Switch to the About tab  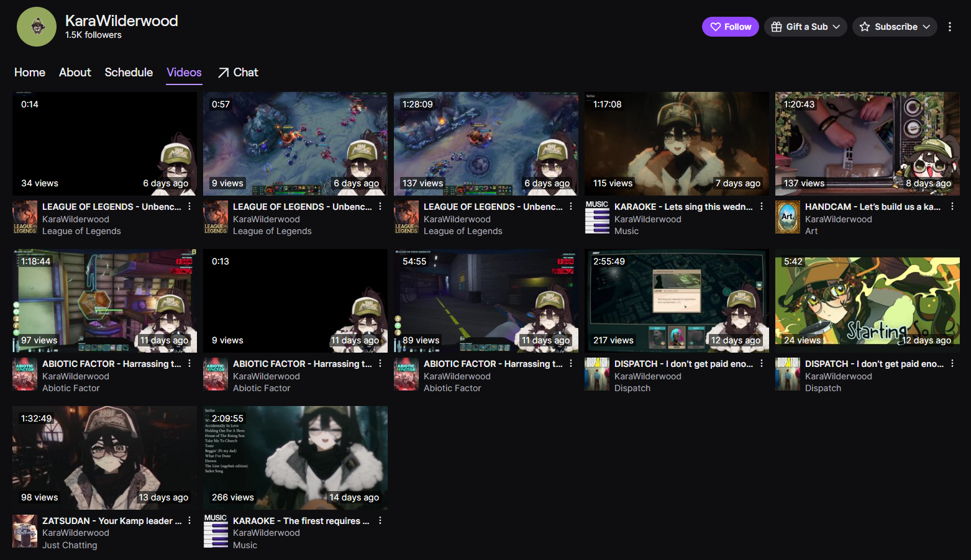pyautogui.click(x=75, y=73)
